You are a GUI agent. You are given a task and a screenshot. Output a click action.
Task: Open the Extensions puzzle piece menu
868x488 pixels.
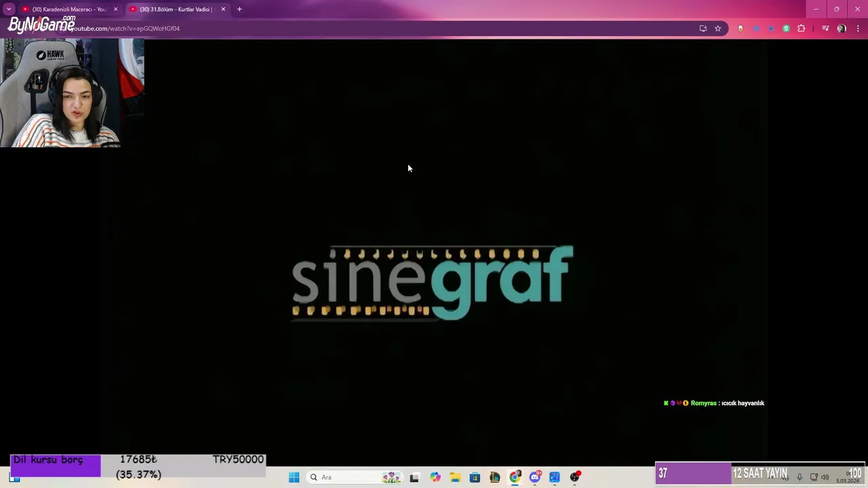click(802, 28)
